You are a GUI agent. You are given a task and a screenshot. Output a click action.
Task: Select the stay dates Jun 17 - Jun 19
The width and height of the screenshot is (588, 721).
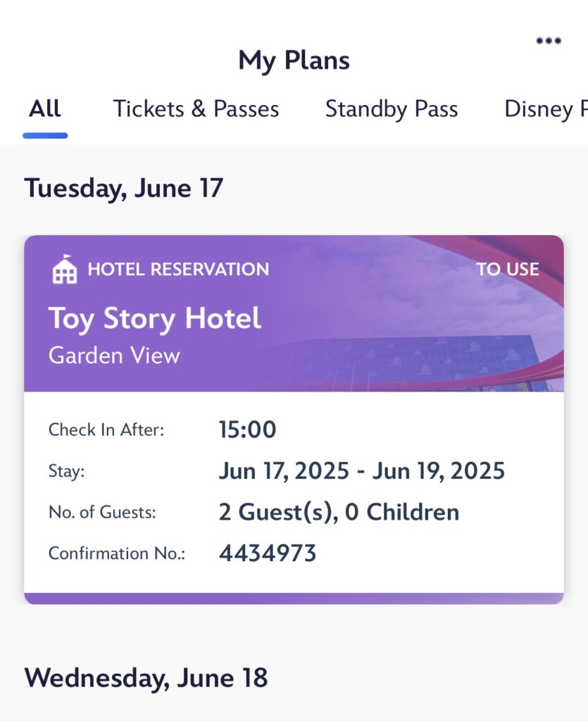(362, 471)
